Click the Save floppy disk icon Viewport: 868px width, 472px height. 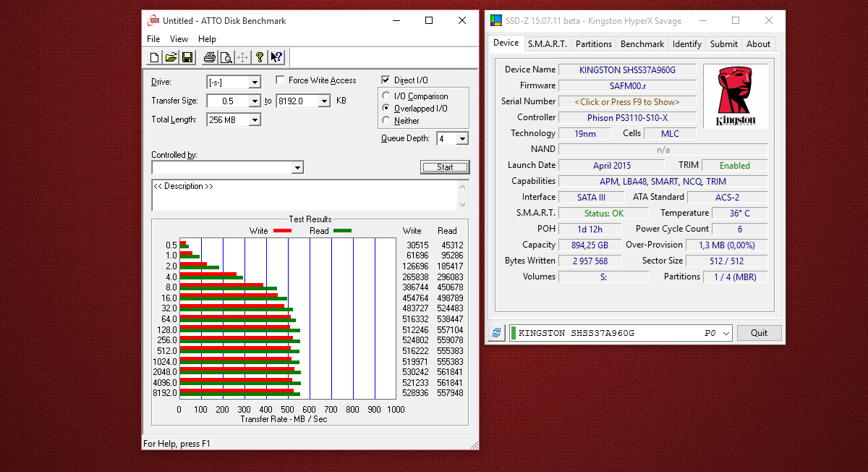click(187, 57)
